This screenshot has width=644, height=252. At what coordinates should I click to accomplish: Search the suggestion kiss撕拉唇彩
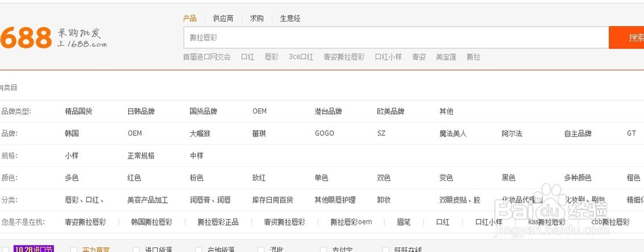point(547,222)
